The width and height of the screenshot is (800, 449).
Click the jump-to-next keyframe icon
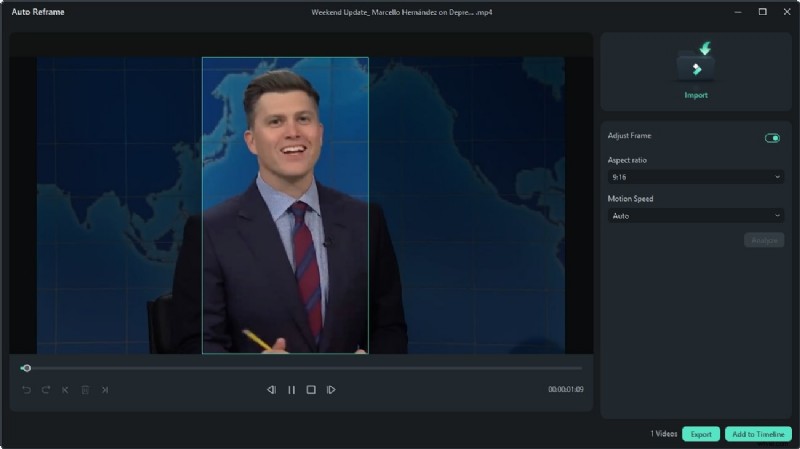104,390
